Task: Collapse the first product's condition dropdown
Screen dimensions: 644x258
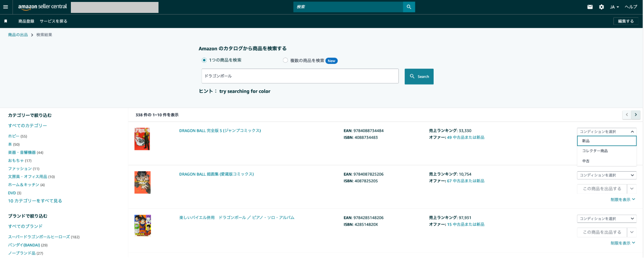Action: click(607, 132)
